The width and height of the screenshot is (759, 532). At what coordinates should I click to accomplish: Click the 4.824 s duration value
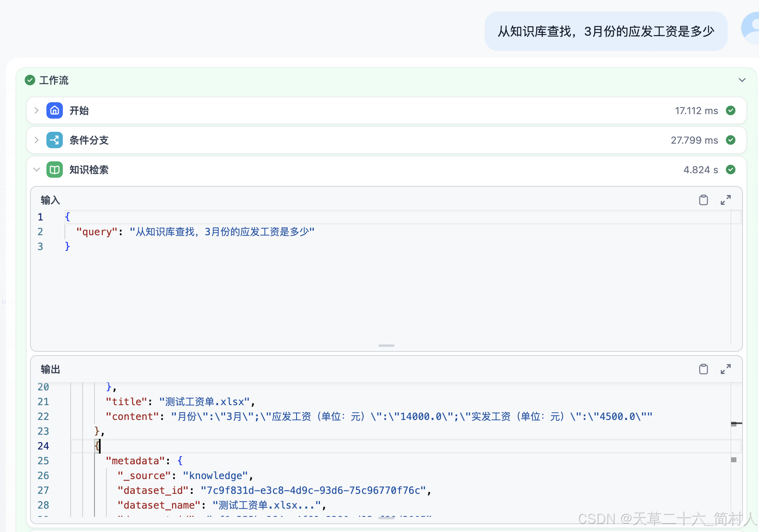(701, 170)
